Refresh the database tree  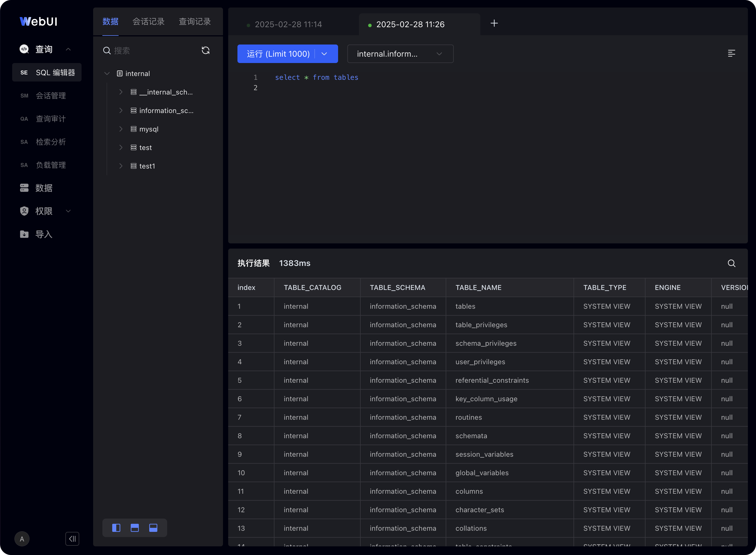click(205, 50)
